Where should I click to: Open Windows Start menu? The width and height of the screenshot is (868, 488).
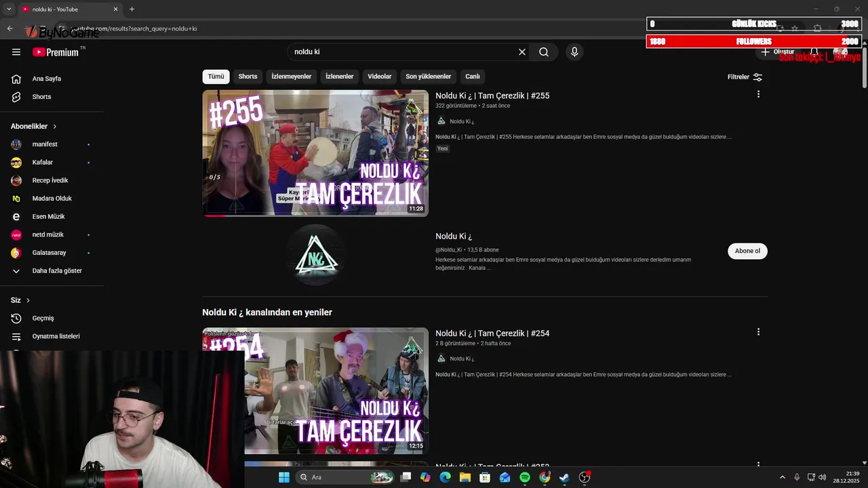click(283, 477)
